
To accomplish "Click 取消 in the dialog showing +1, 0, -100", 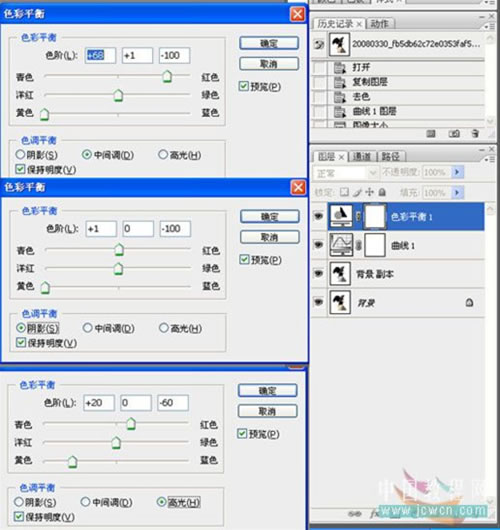I will [x=270, y=237].
